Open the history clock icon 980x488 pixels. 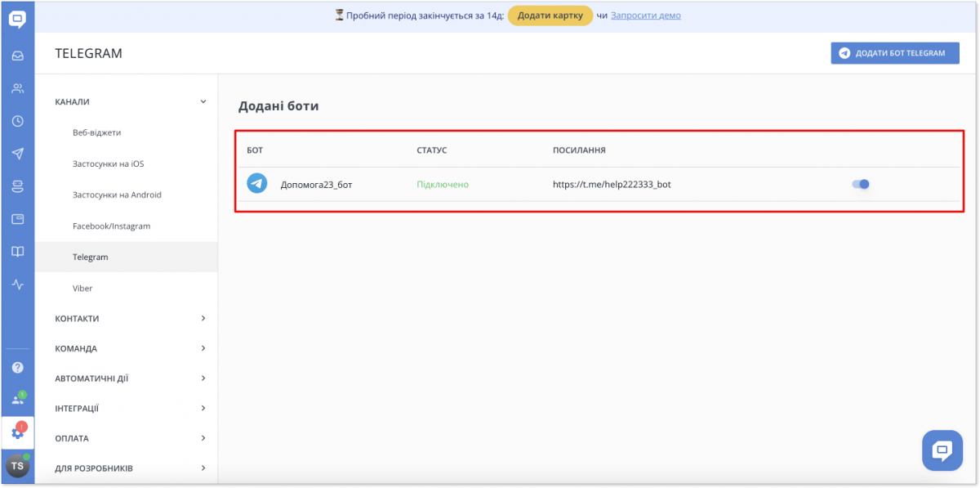point(17,120)
